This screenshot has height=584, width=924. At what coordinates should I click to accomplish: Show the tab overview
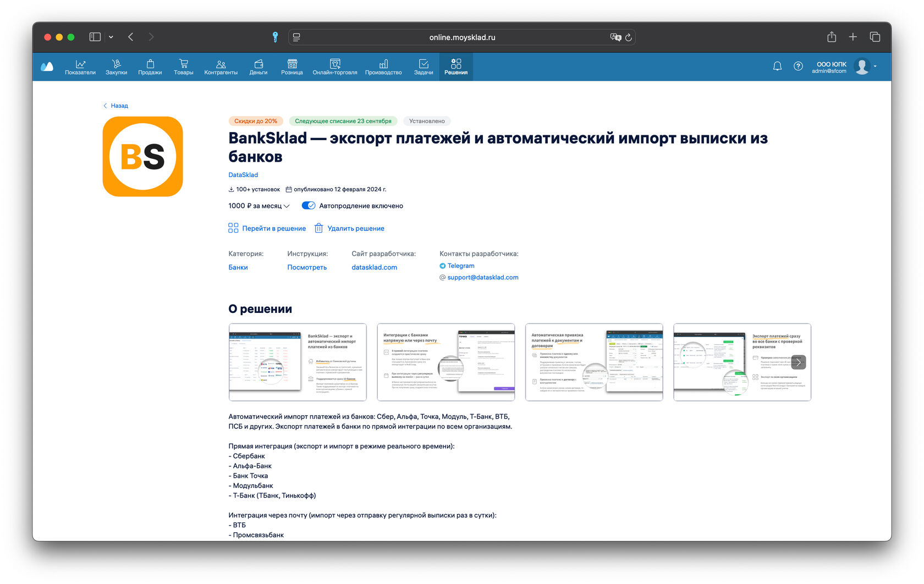coord(875,37)
